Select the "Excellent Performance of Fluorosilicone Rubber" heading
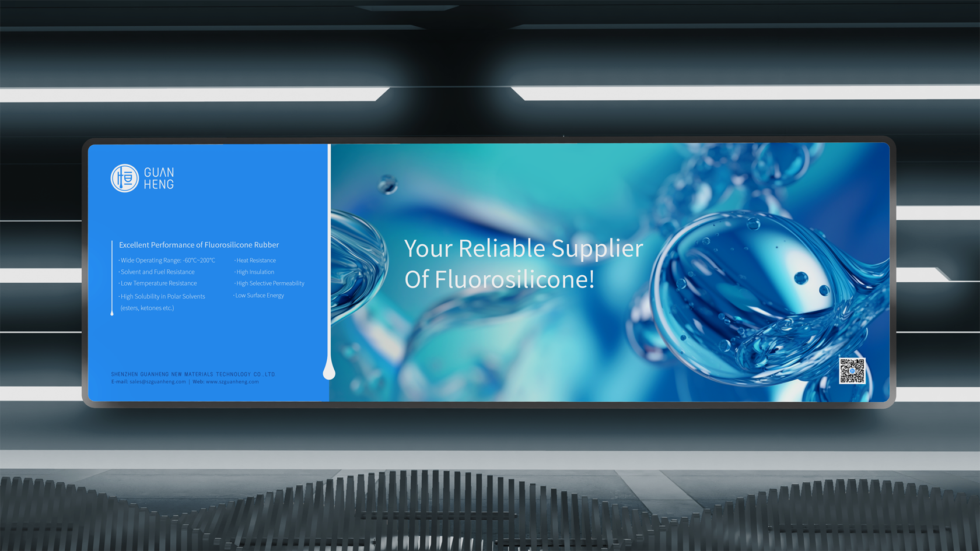Viewport: 980px width, 551px height. point(199,245)
